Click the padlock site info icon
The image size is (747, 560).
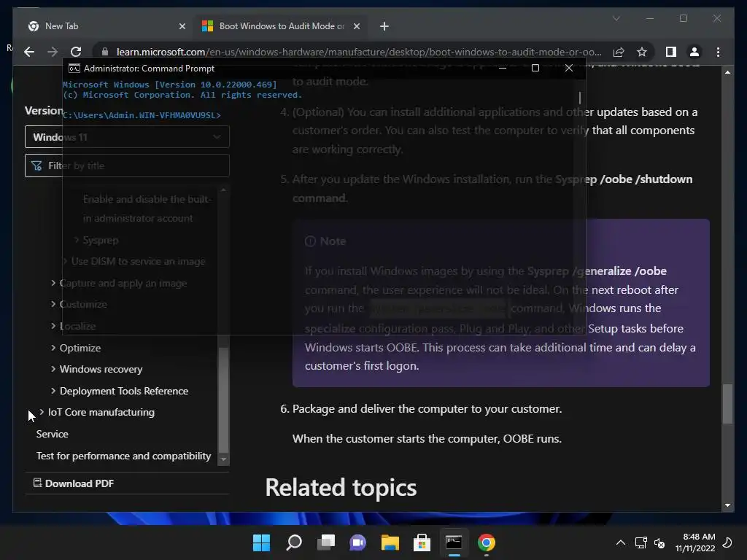point(105,52)
